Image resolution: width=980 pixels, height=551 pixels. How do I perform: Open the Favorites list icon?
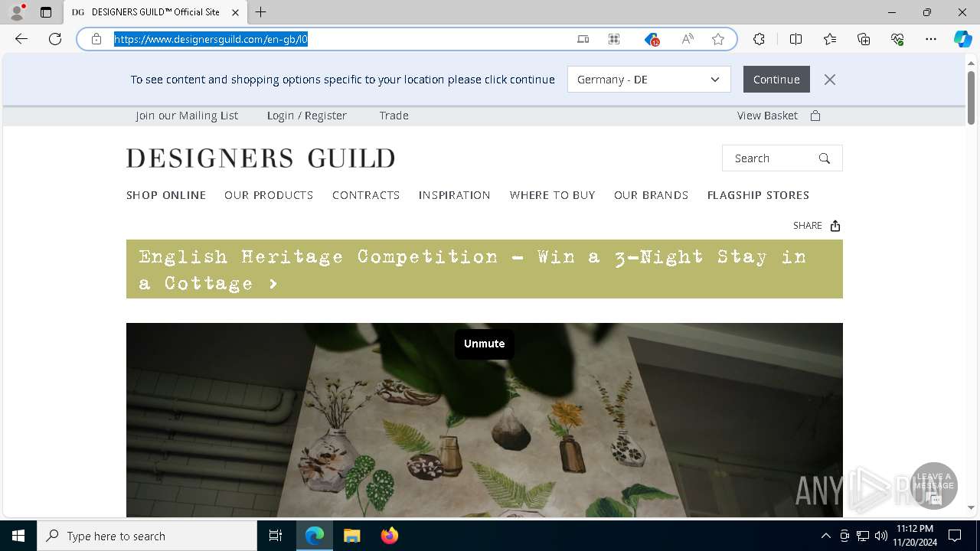point(830,39)
